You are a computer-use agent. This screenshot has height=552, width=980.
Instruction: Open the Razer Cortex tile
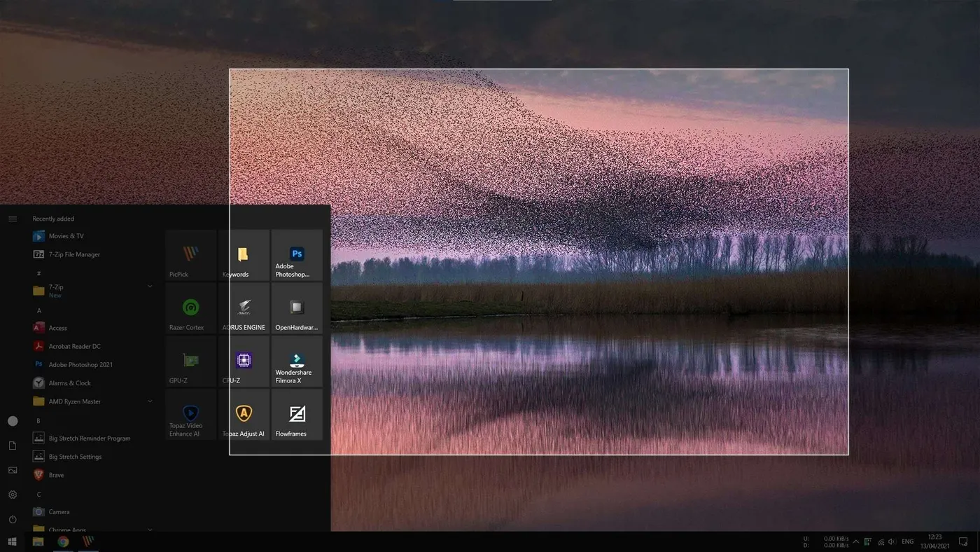(x=191, y=308)
